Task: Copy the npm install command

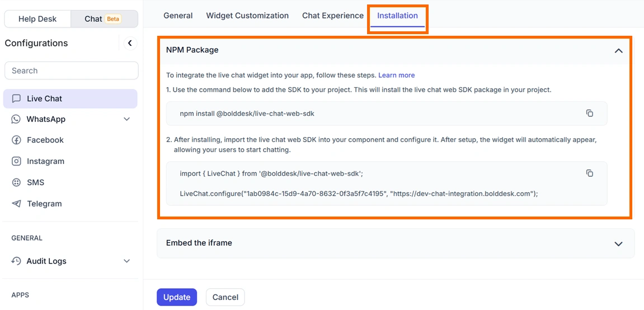Action: coord(589,114)
